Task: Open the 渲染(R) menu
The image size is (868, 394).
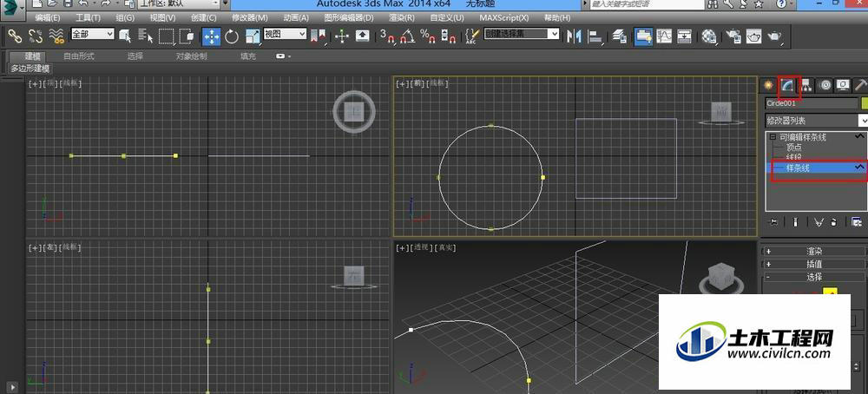Action: tap(401, 17)
